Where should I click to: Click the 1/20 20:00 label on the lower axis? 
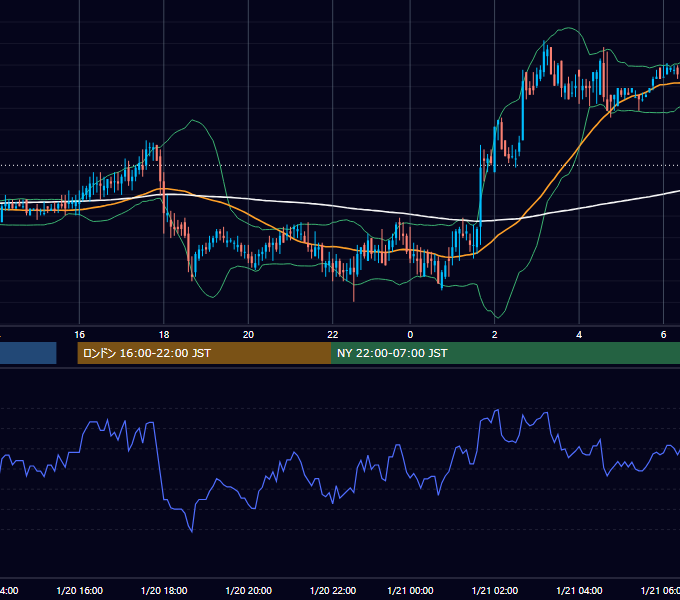pyautogui.click(x=248, y=590)
